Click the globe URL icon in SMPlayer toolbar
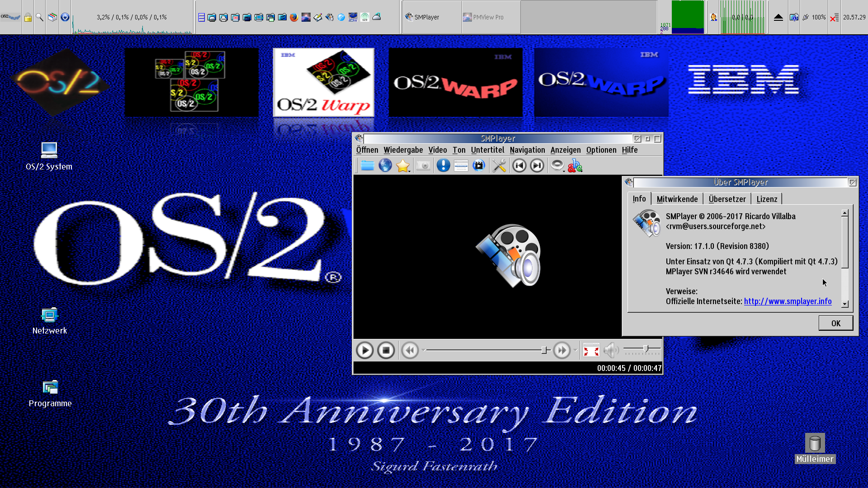The width and height of the screenshot is (868, 488). point(385,166)
